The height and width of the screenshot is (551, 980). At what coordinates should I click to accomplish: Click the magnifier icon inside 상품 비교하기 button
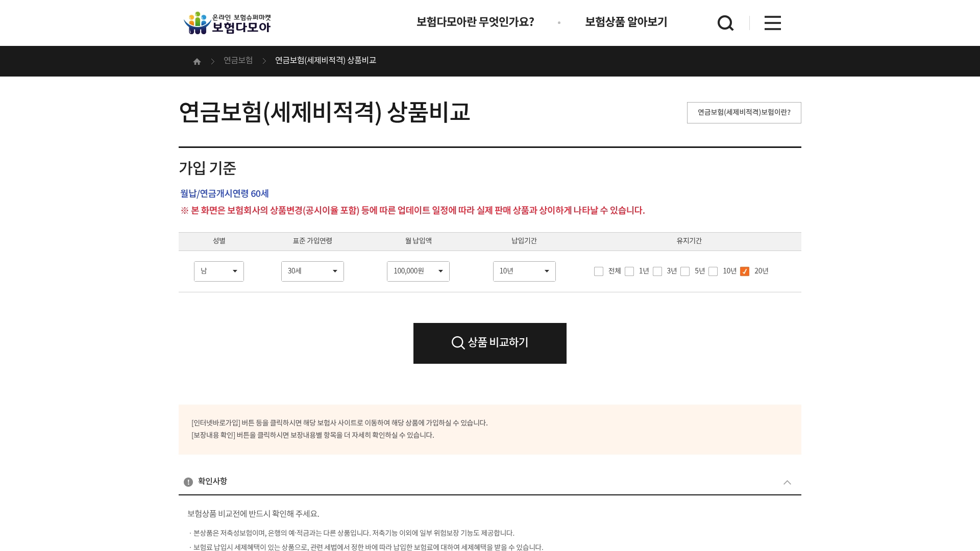(457, 343)
